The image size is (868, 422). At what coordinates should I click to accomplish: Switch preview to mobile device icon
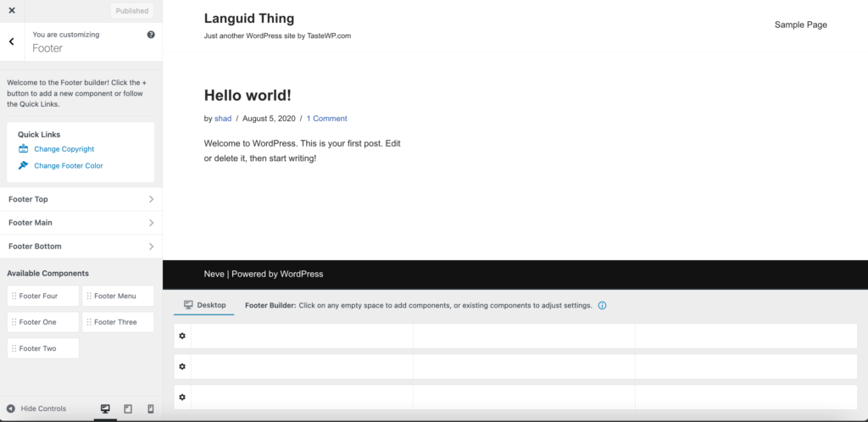[151, 408]
